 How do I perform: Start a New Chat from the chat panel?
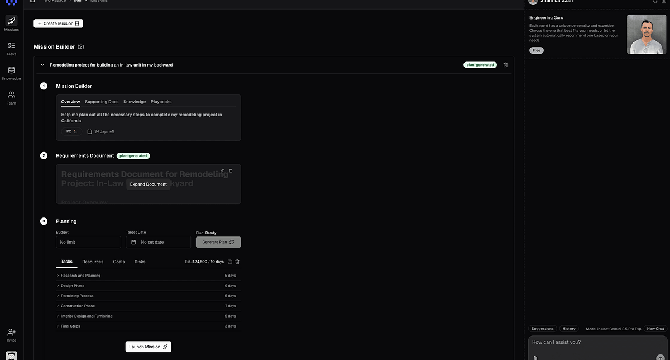655,329
